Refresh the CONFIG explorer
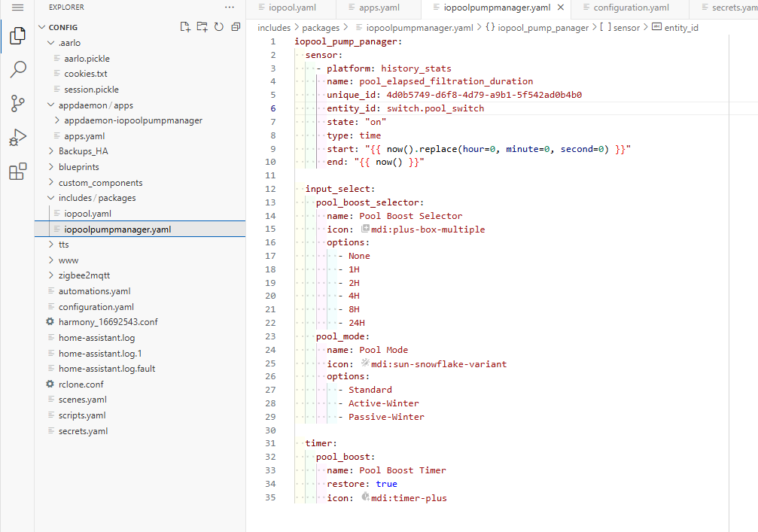The image size is (758, 532). [x=219, y=27]
